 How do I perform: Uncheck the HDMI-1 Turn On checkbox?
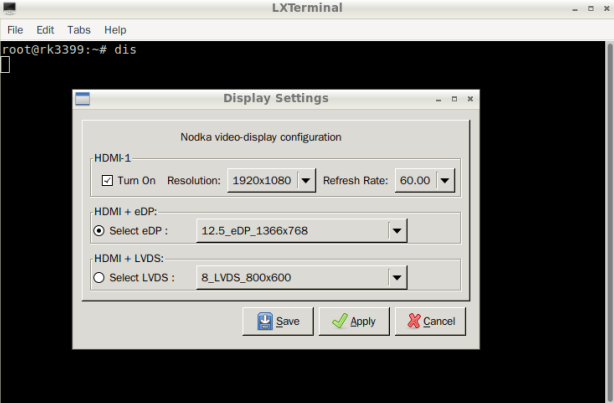[108, 181]
